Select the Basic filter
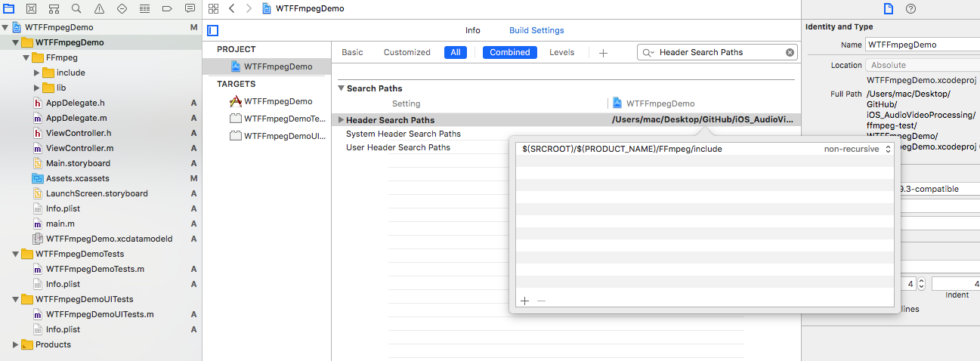This screenshot has width=980, height=361. tap(352, 52)
